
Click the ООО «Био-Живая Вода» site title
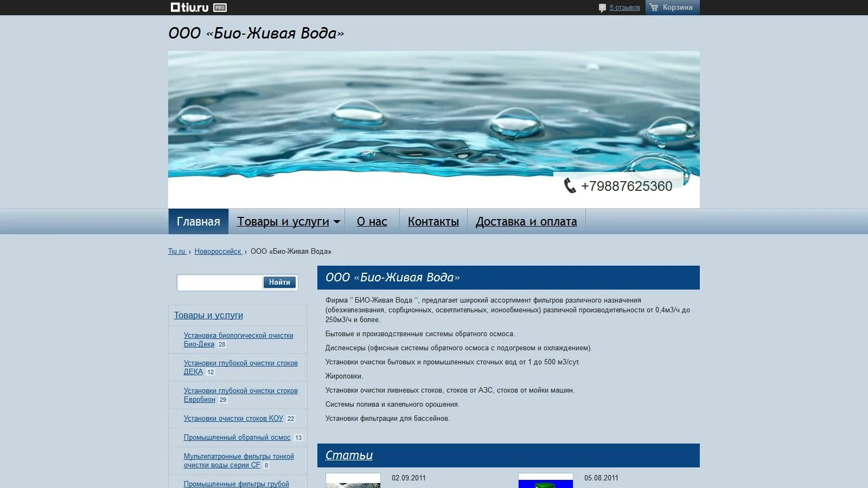pos(256,33)
